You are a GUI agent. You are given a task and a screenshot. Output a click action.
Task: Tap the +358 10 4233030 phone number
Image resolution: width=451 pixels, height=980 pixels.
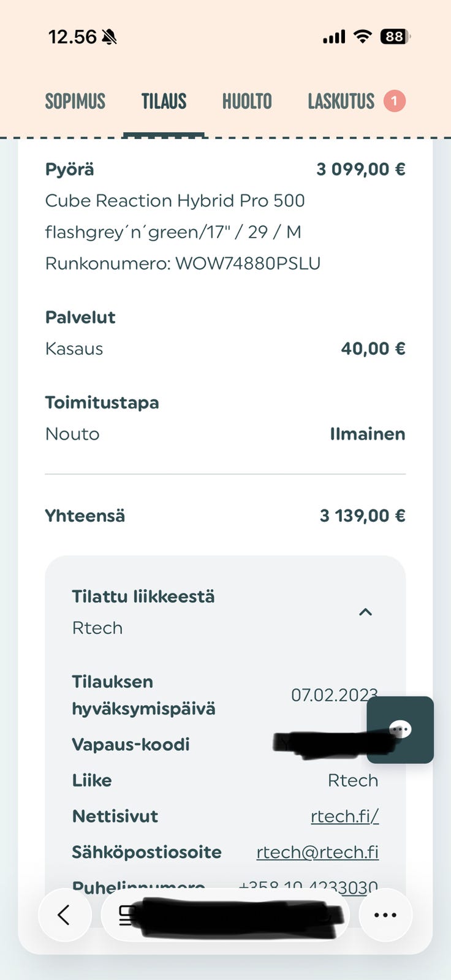[x=308, y=886]
